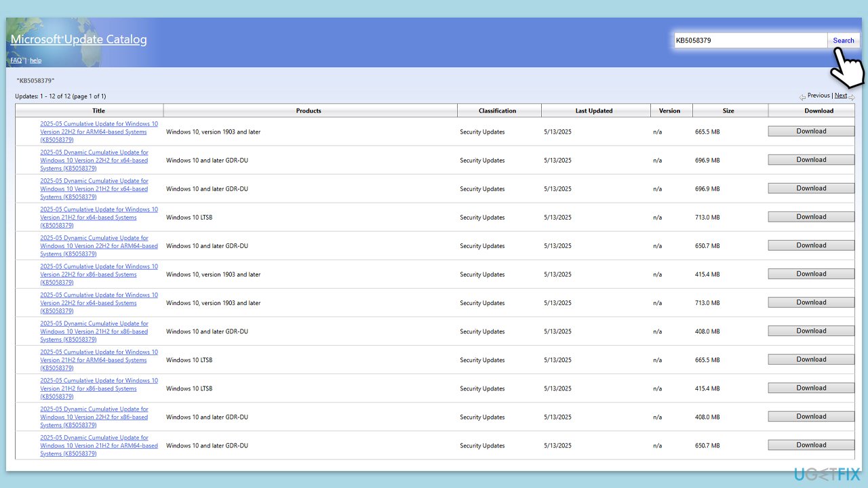Open the Microsoft Update Catalog home title
Image resolution: width=868 pixels, height=488 pixels.
79,39
